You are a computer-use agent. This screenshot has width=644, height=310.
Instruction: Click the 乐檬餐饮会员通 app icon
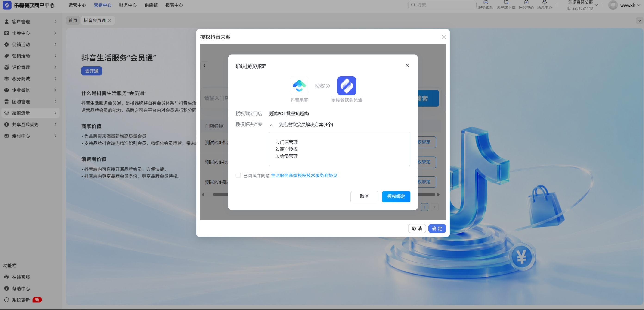pyautogui.click(x=347, y=86)
